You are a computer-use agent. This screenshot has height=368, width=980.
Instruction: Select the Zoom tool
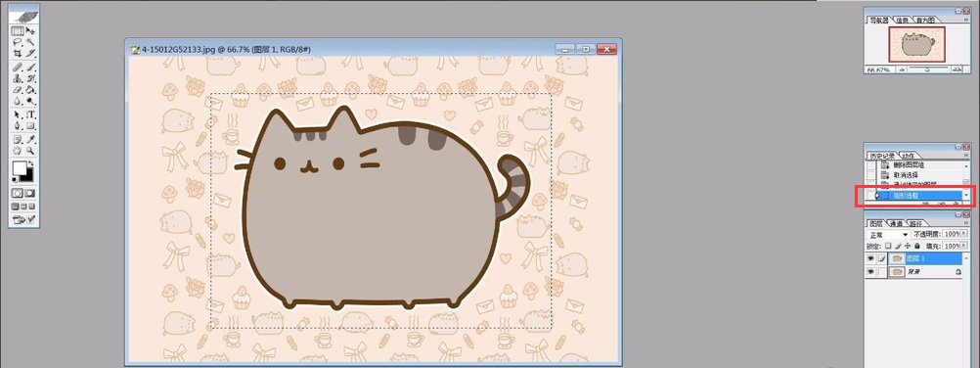click(30, 150)
